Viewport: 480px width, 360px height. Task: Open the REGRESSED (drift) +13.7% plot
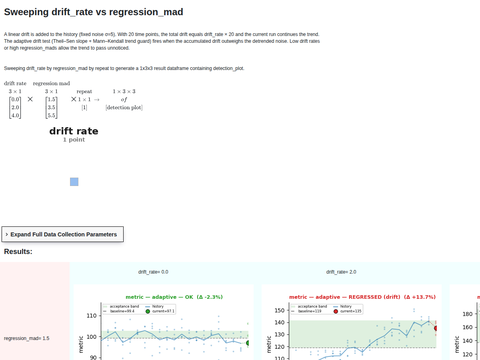coord(352,322)
